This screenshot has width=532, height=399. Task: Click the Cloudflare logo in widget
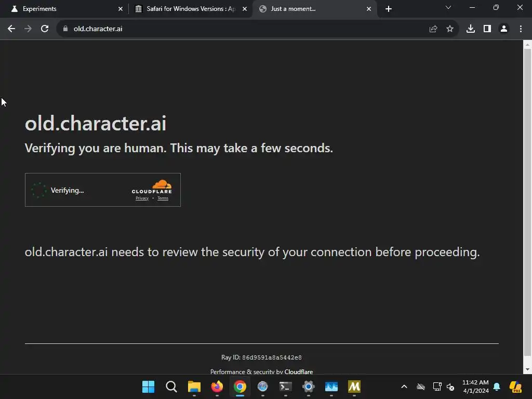tap(152, 187)
